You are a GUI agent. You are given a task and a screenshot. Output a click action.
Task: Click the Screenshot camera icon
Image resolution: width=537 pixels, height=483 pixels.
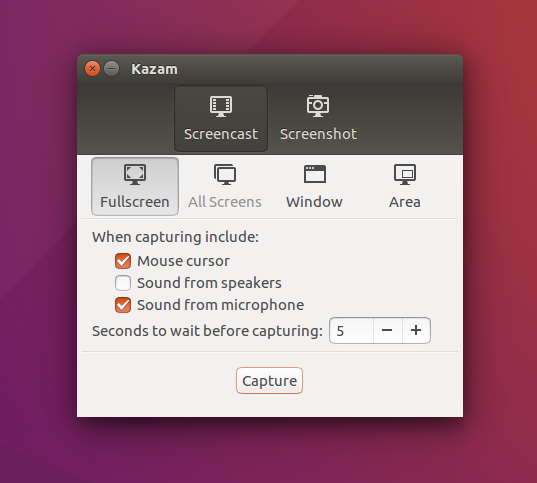[318, 106]
